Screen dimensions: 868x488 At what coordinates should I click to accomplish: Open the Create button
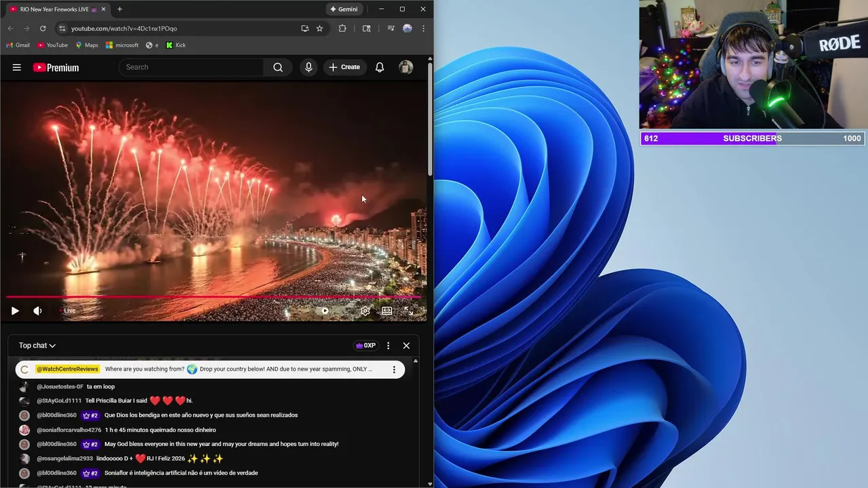344,67
